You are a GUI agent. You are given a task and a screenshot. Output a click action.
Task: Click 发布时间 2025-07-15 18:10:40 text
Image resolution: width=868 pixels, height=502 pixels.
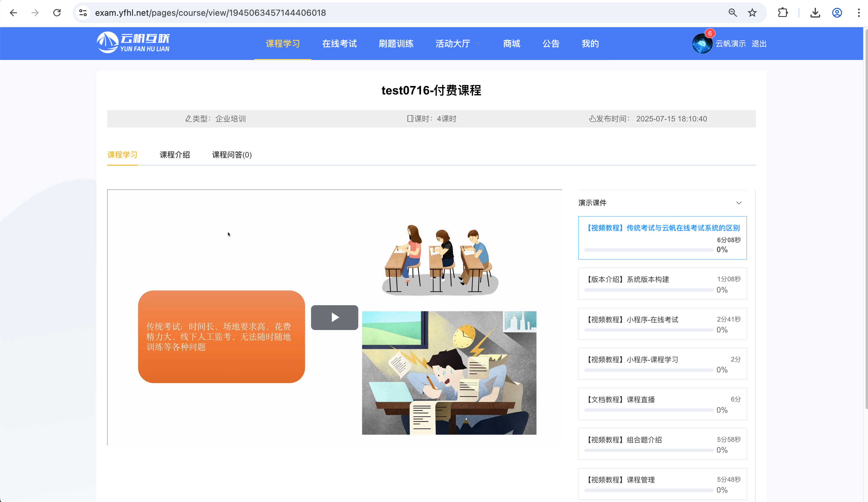[648, 119]
